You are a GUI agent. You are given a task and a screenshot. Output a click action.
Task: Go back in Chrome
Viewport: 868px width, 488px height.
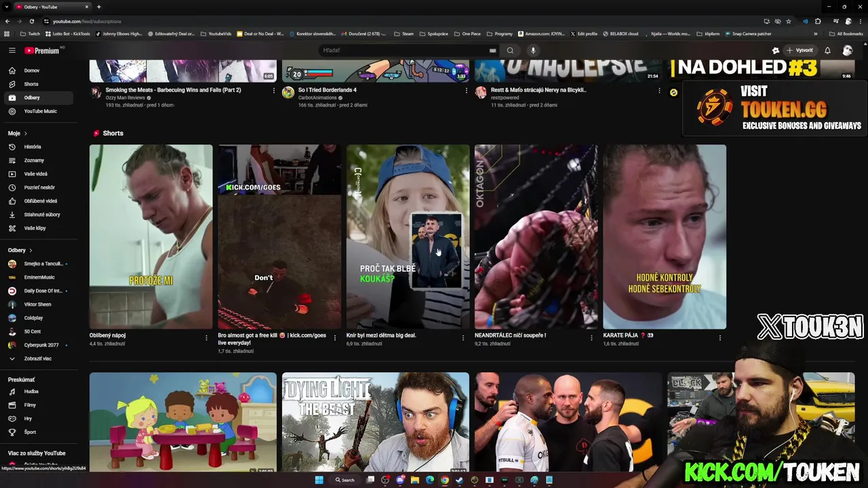(x=7, y=21)
